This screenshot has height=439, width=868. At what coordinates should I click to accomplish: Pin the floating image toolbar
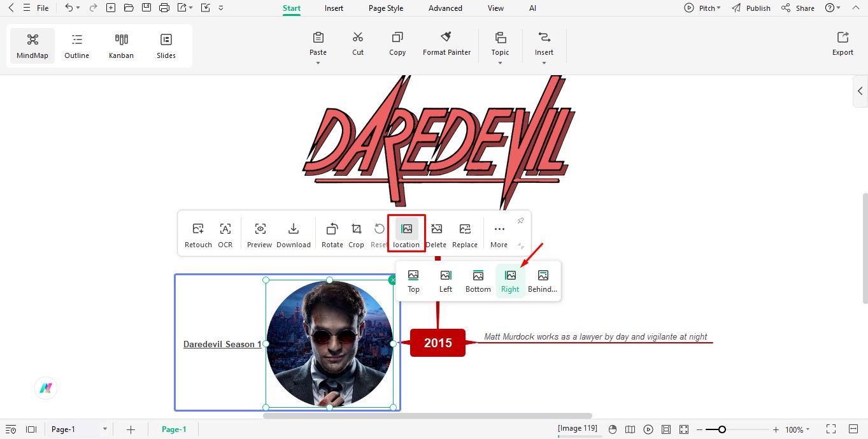520,220
